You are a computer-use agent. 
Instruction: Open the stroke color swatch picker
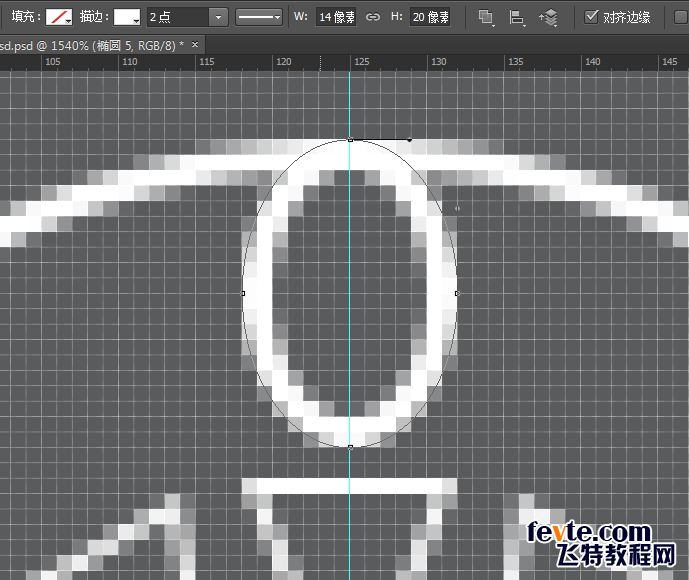(127, 17)
